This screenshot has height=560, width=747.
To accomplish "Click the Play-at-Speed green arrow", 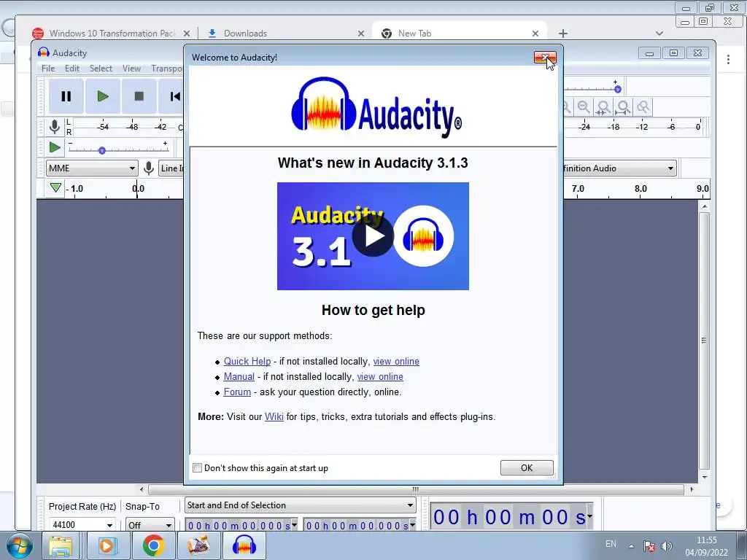I will coord(55,147).
